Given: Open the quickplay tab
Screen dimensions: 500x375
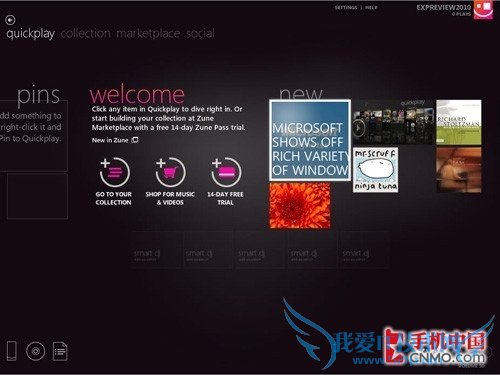Looking at the screenshot, I should tap(30, 34).
